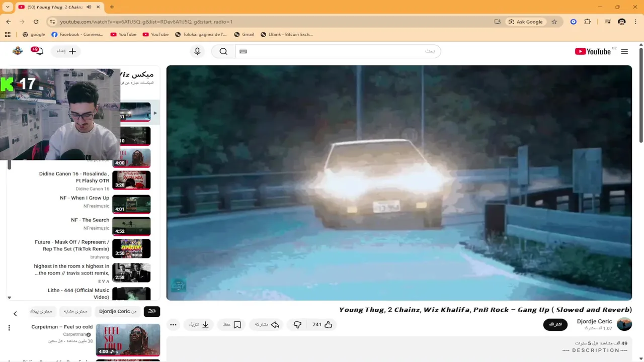Screen dimensions: 644x362
Task: Open Djordje Ceric channel avatar
Action: click(x=624, y=324)
